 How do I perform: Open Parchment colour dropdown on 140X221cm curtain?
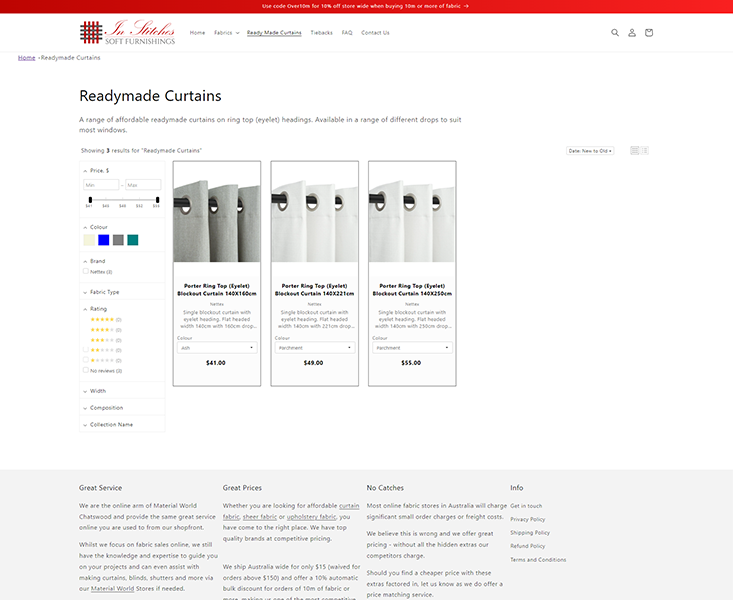pyautogui.click(x=315, y=348)
